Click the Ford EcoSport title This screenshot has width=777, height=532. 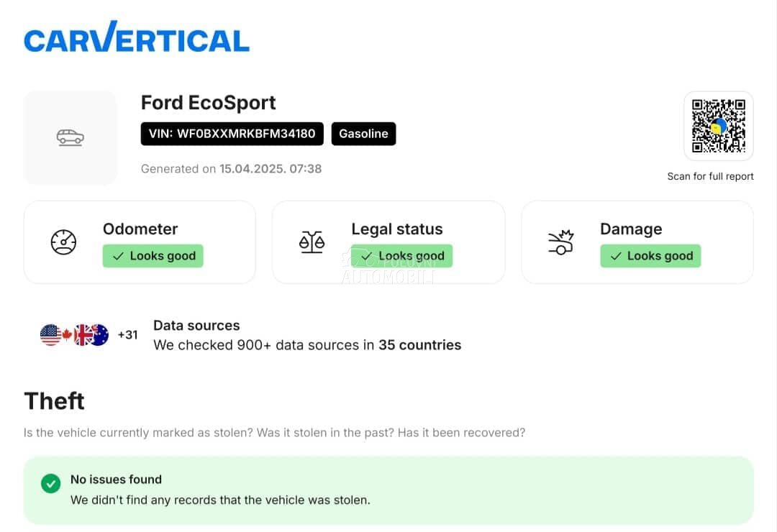coord(208,103)
